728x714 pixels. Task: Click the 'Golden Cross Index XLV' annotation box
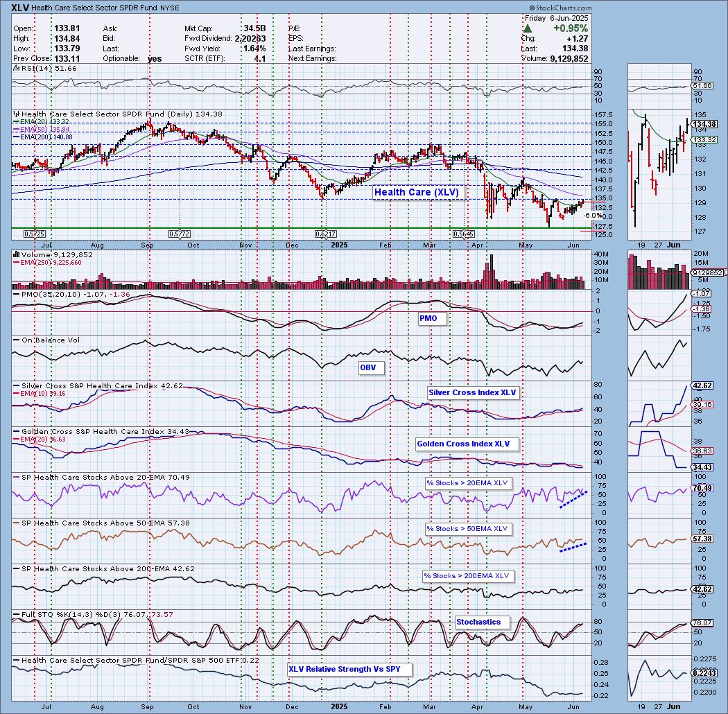(x=467, y=444)
